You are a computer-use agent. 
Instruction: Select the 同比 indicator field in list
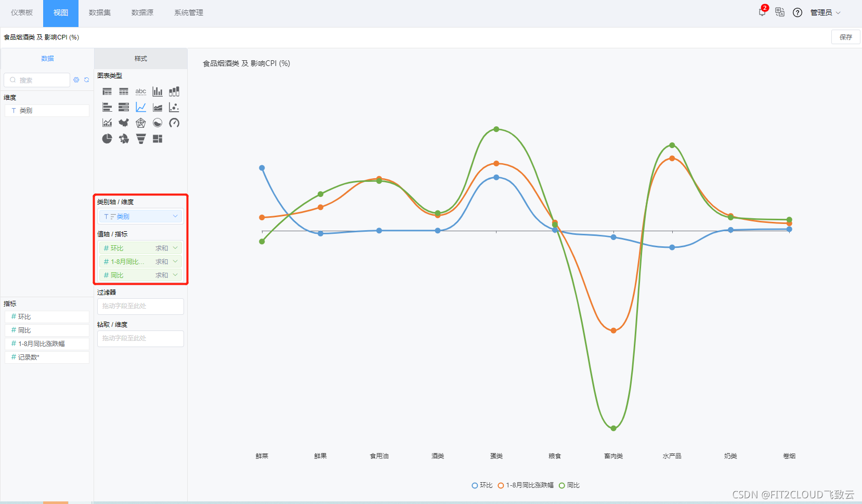(47, 330)
